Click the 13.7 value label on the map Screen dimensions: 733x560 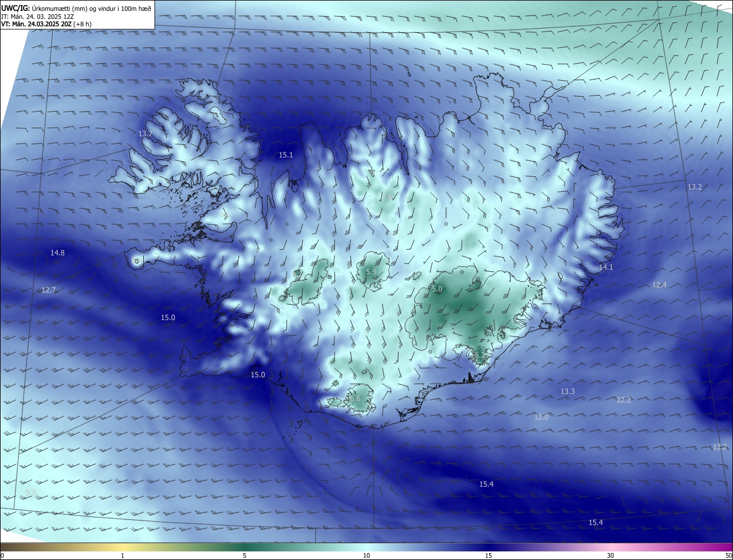[x=145, y=134]
